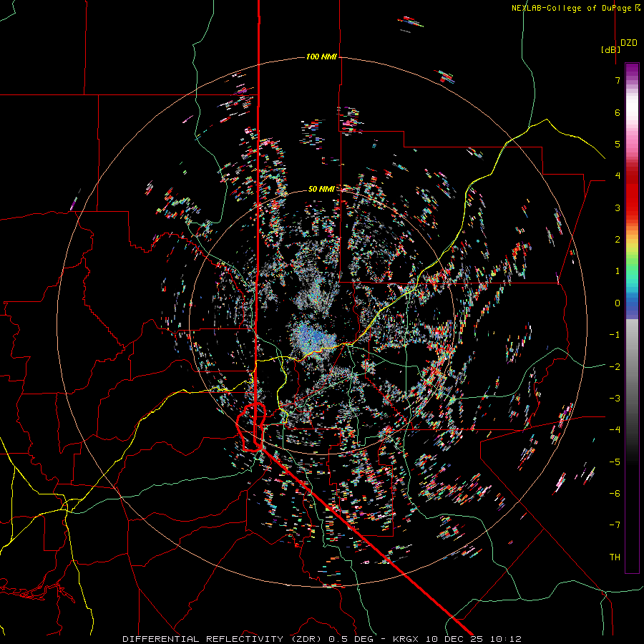Click the 10 DEC 25 10:12 timestamp
Screen dimensions: 644x644
pyautogui.click(x=474, y=639)
